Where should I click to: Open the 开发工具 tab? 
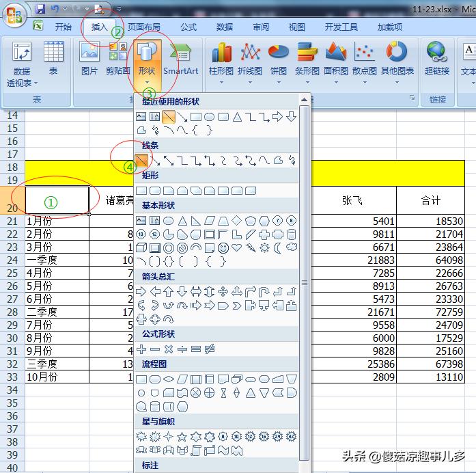[x=341, y=27]
